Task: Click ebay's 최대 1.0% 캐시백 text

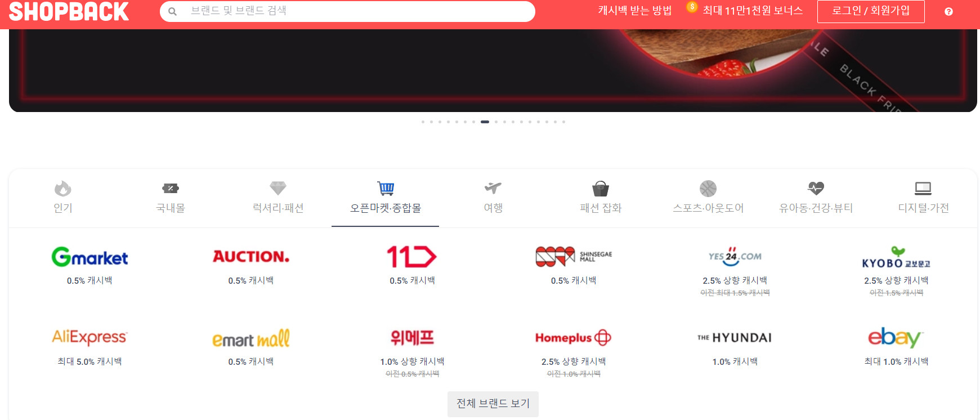Action: pyautogui.click(x=896, y=361)
